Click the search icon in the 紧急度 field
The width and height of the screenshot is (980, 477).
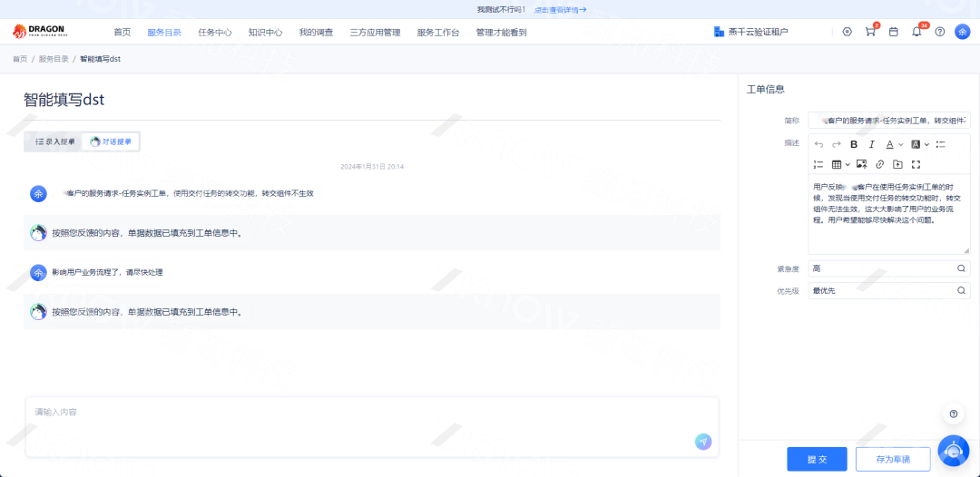tap(961, 268)
